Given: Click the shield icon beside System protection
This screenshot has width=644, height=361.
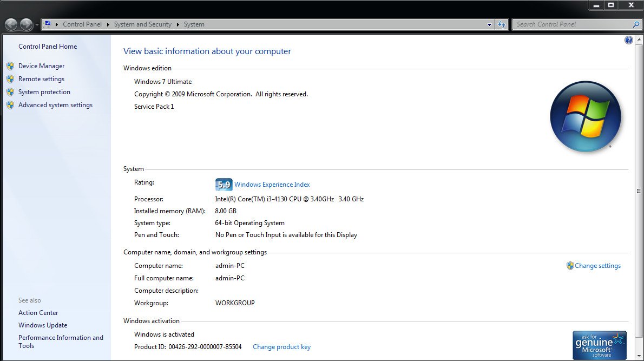Looking at the screenshot, I should point(10,92).
